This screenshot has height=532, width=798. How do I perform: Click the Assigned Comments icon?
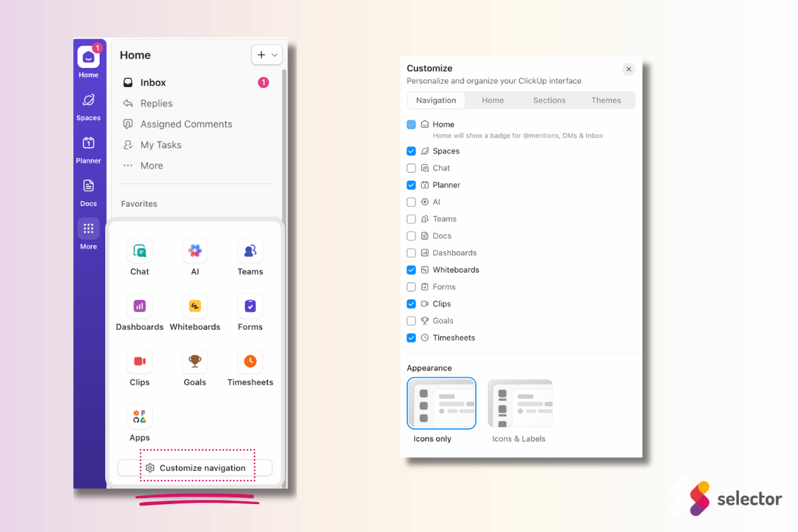(128, 124)
